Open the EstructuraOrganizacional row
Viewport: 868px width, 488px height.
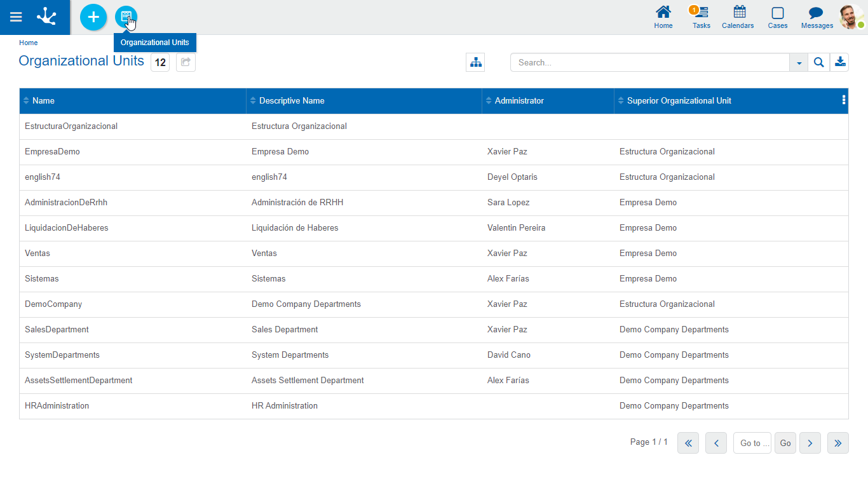tap(434, 126)
